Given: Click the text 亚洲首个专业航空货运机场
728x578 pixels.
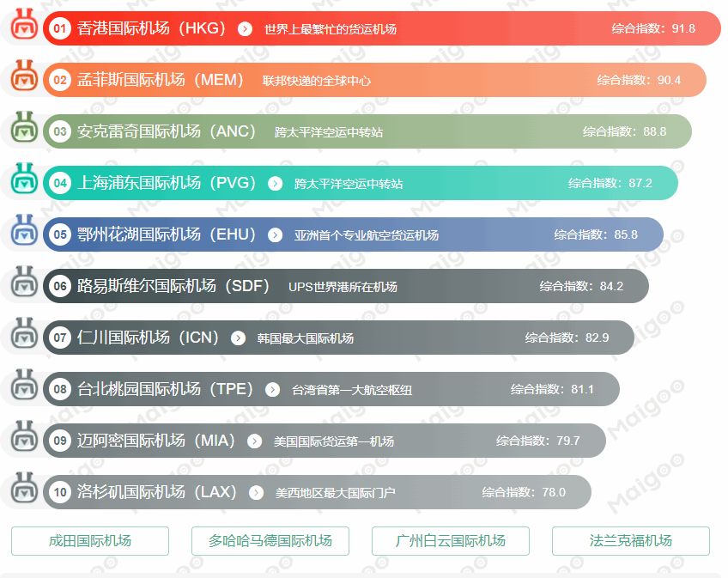Looking at the screenshot, I should pyautogui.click(x=367, y=235).
